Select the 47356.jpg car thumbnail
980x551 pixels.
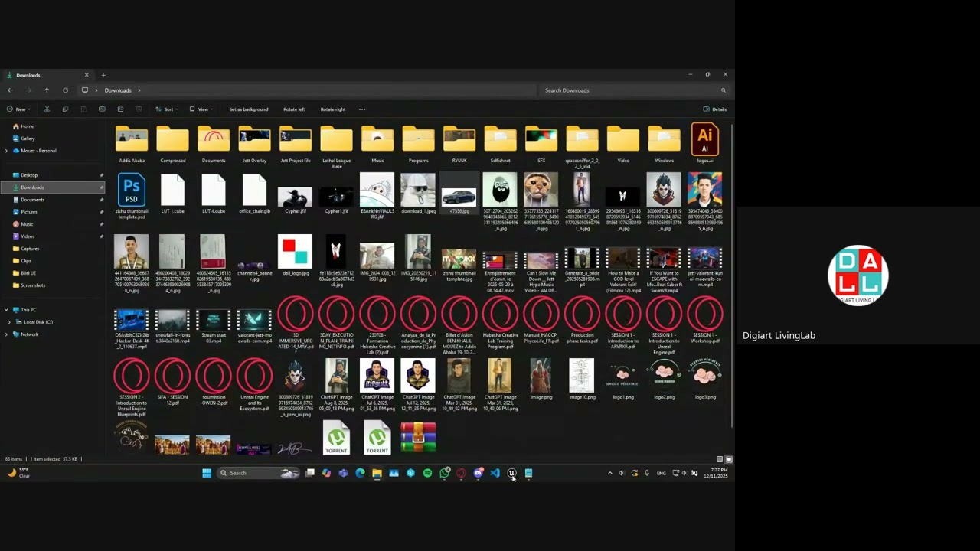459,194
